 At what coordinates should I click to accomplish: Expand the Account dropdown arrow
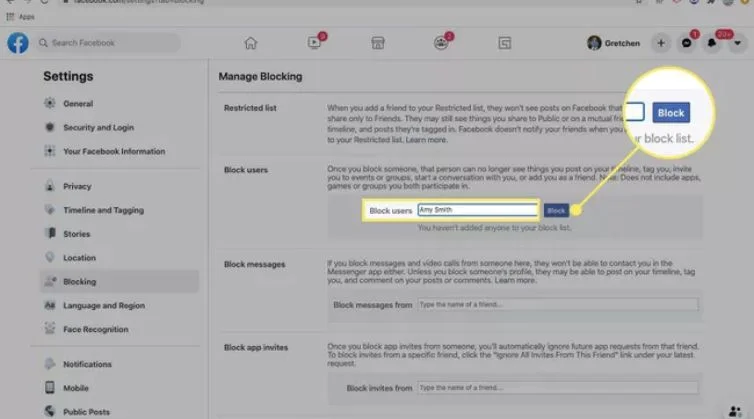tap(737, 43)
